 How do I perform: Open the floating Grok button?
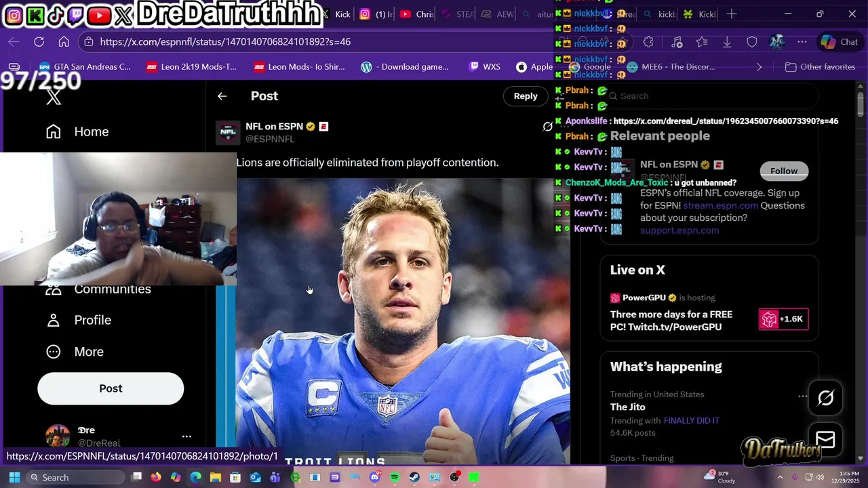(825, 398)
